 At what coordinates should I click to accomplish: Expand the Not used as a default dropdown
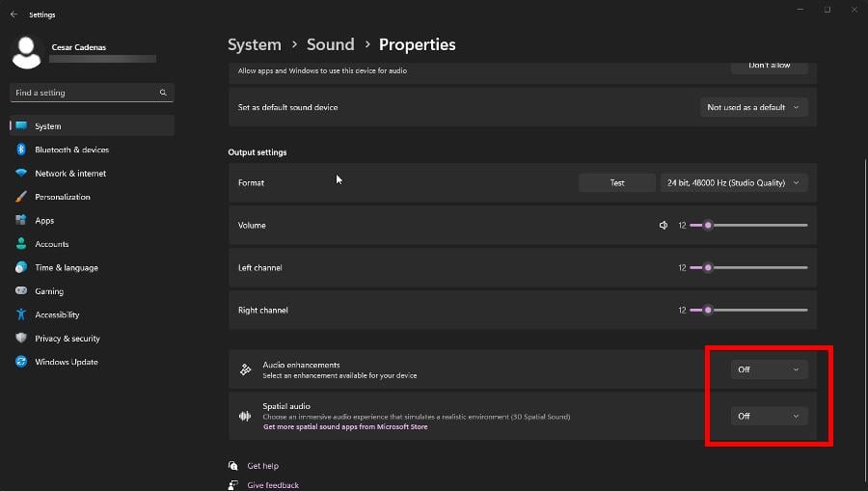753,107
